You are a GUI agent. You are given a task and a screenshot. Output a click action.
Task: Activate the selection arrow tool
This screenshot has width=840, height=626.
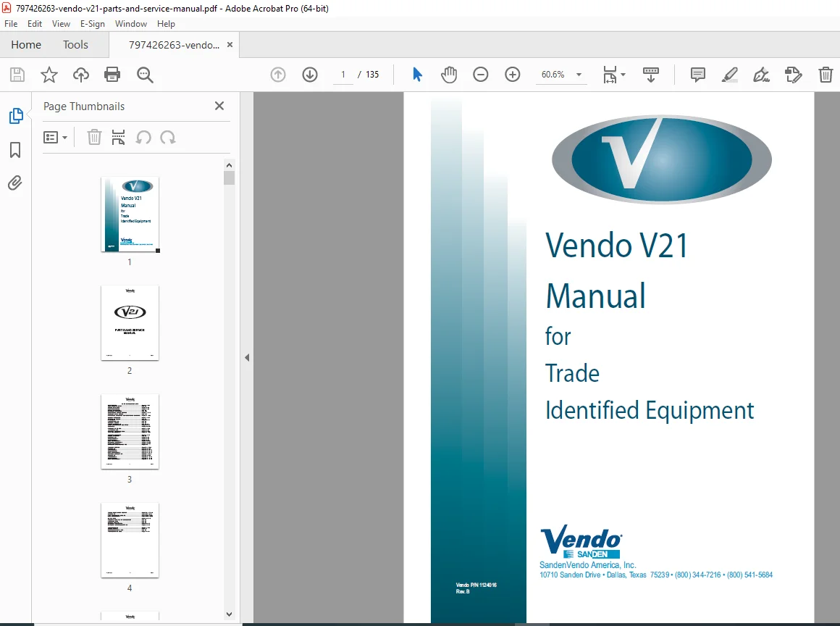pos(417,75)
